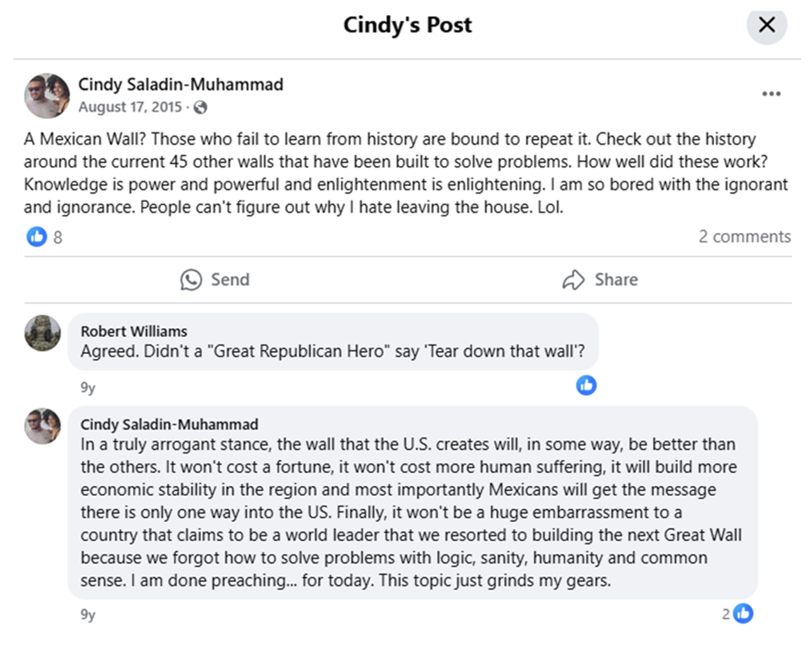The image size is (812, 651).
Task: Open Cindy's name in the comment
Action: [170, 424]
